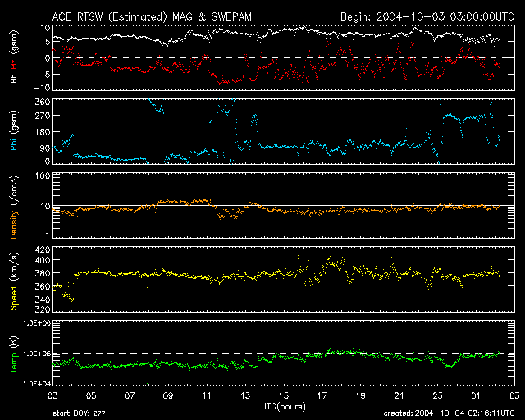Click the "420" tick on the Speed axis
Screen dimensions: 525x420
43,249
